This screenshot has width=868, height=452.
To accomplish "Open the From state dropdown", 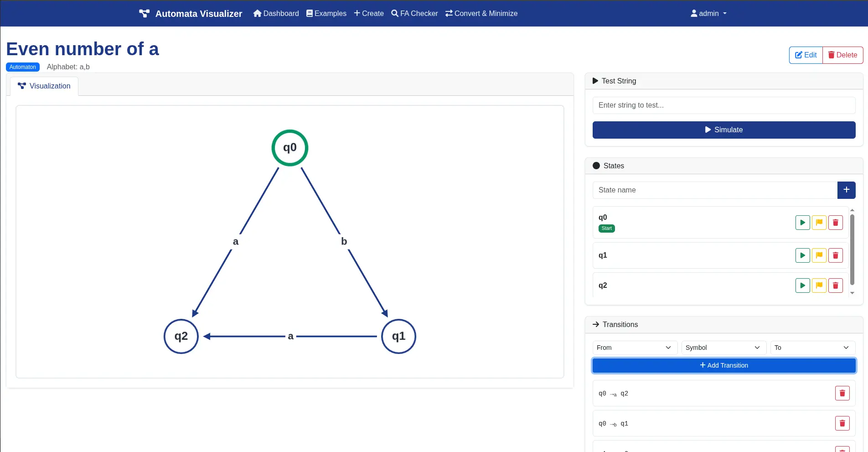I will click(634, 348).
